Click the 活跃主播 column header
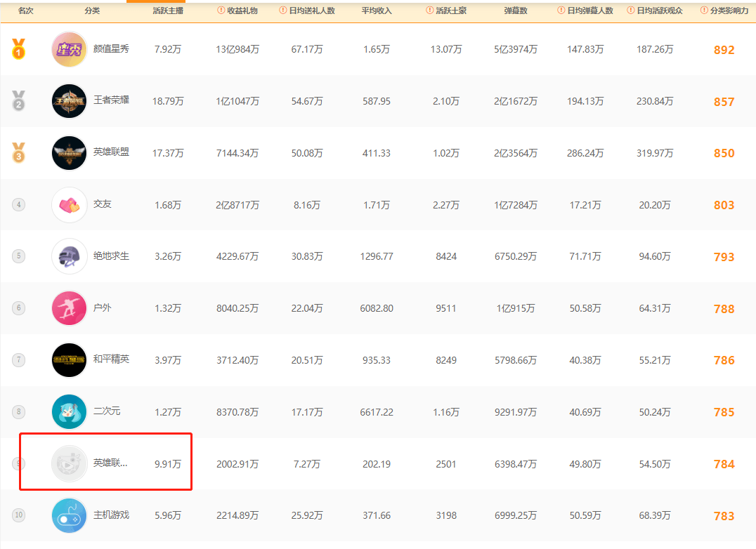Screen dimensions: 756x549 click(x=168, y=11)
